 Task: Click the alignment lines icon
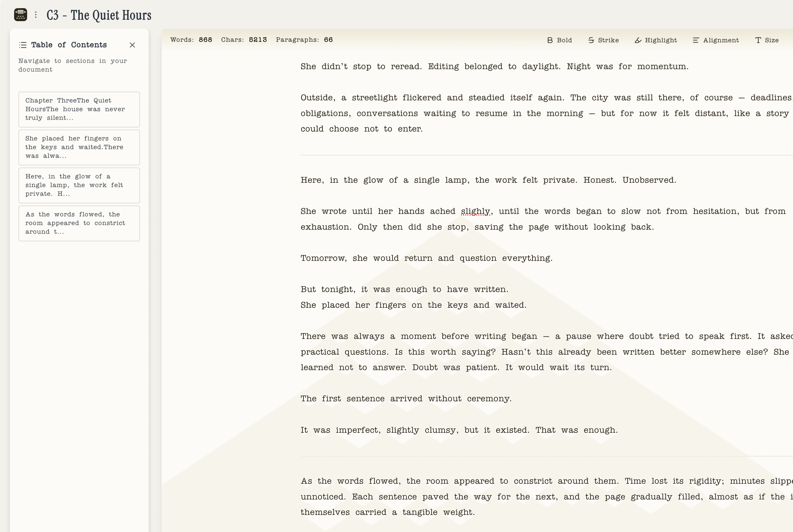696,40
